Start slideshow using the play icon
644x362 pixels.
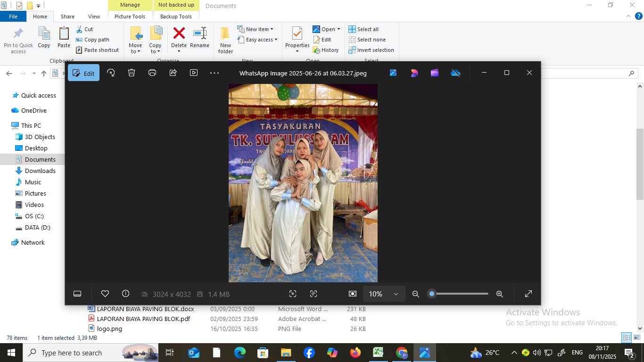(194, 73)
